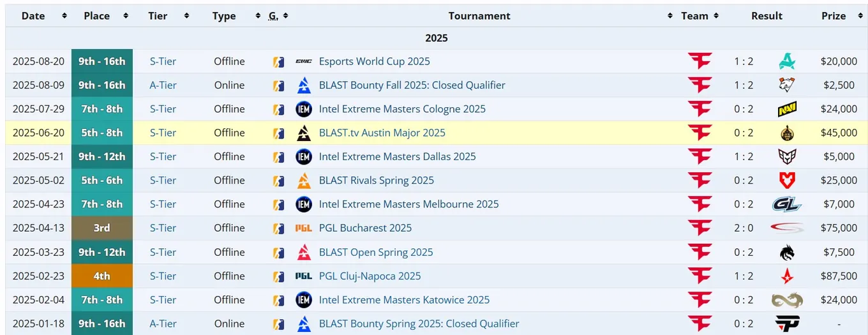Click the BLAST icon beside Open Spring 2025

[304, 252]
